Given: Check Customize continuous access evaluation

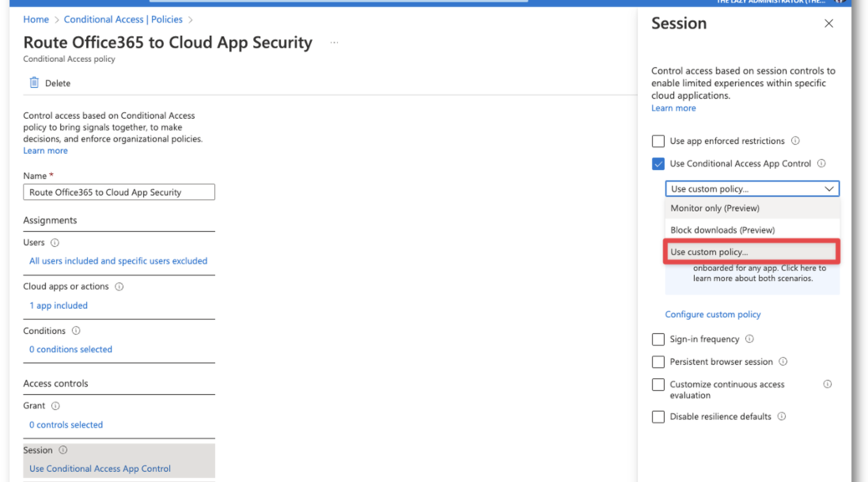Looking at the screenshot, I should tap(658, 384).
